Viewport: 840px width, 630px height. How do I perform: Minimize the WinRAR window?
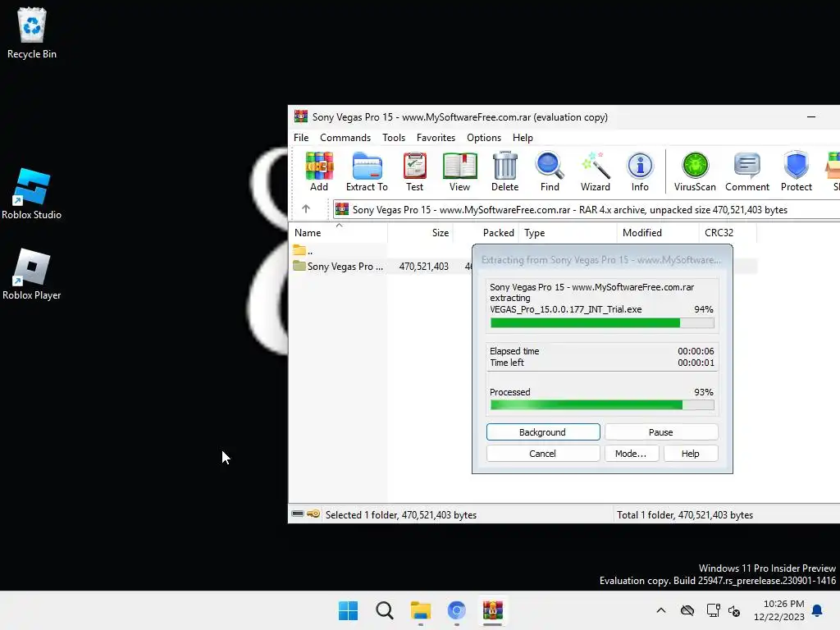811,116
